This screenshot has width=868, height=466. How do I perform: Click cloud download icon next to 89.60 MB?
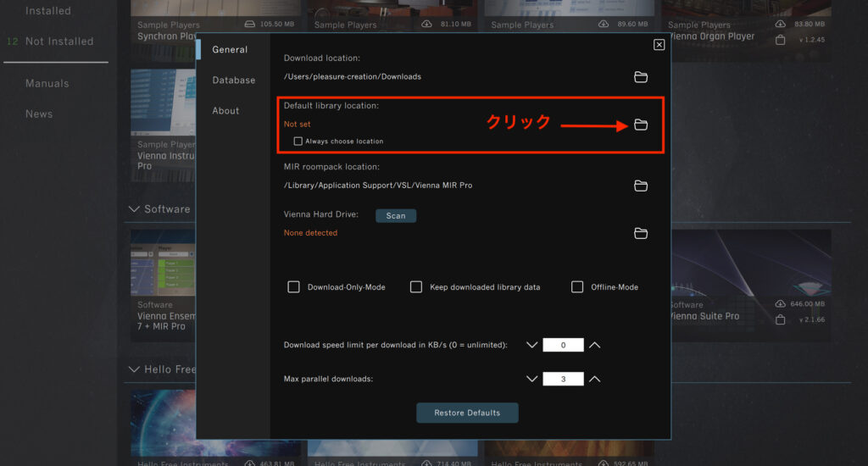click(604, 24)
